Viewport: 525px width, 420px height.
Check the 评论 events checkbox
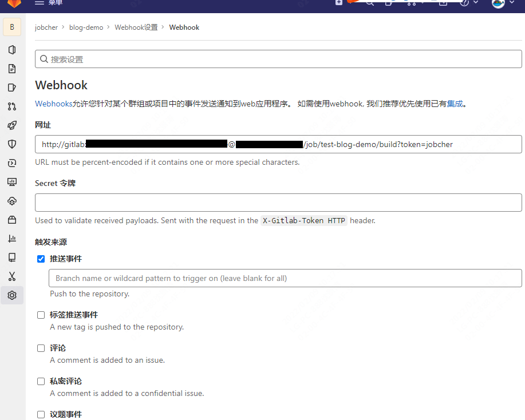[x=41, y=348]
